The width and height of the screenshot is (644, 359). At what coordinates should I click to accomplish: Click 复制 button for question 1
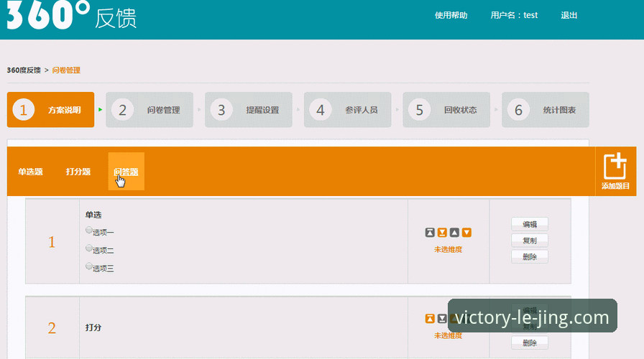(x=530, y=241)
